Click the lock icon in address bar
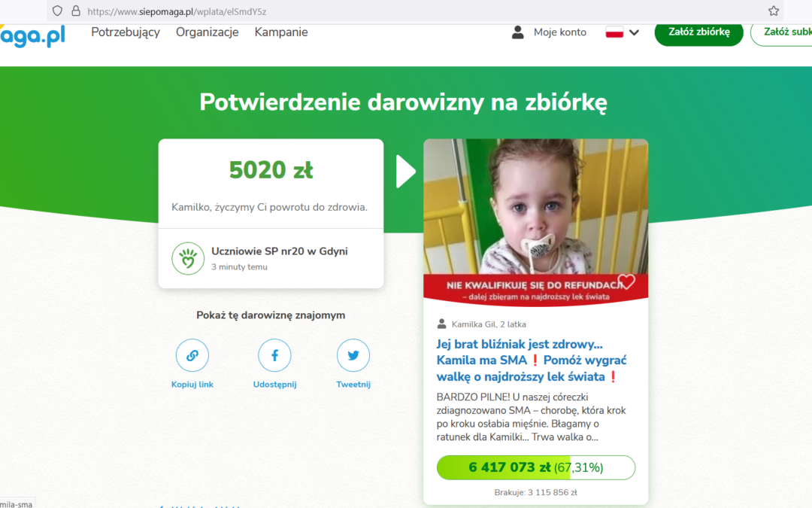The height and width of the screenshot is (508, 812). coord(76,11)
